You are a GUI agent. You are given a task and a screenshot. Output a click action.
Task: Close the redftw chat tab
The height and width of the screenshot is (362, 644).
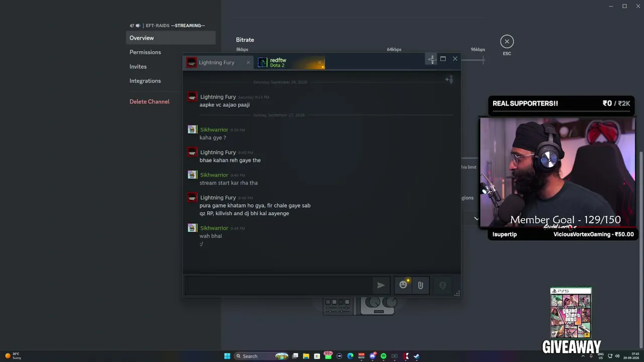(319, 62)
